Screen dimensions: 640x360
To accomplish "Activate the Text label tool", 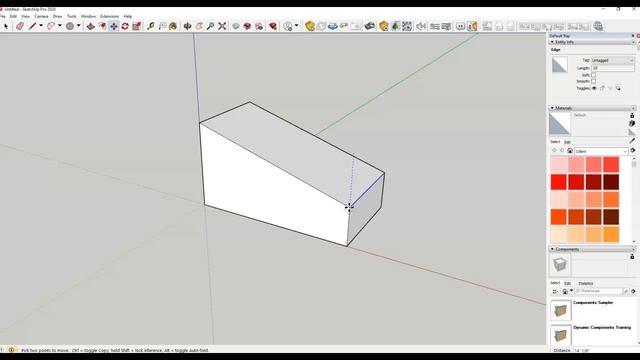I will [x=162, y=26].
